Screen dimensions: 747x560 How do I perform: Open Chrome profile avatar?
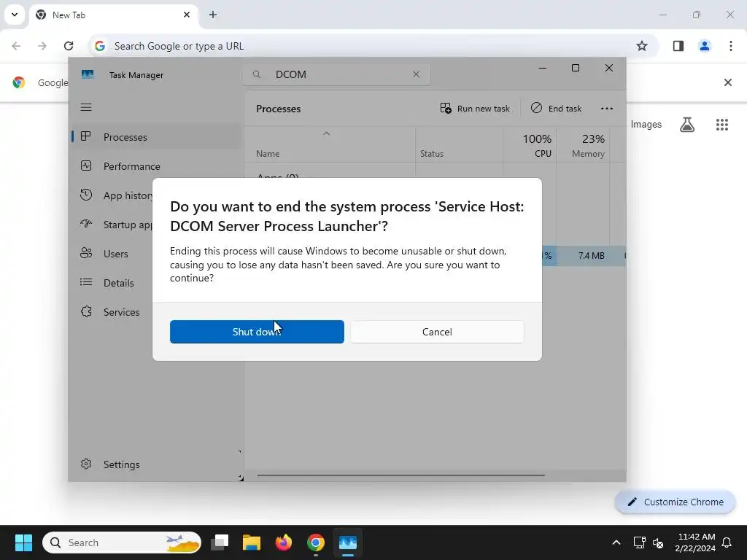[x=705, y=46]
